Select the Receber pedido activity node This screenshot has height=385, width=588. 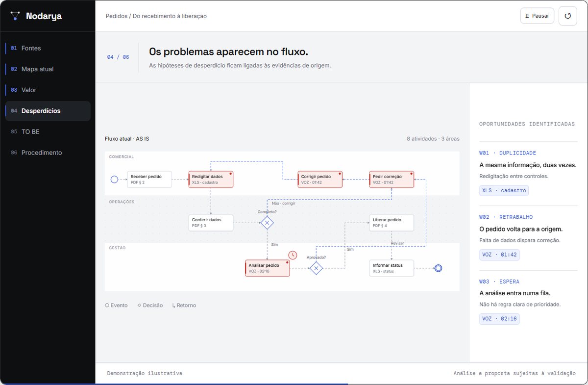pyautogui.click(x=149, y=179)
